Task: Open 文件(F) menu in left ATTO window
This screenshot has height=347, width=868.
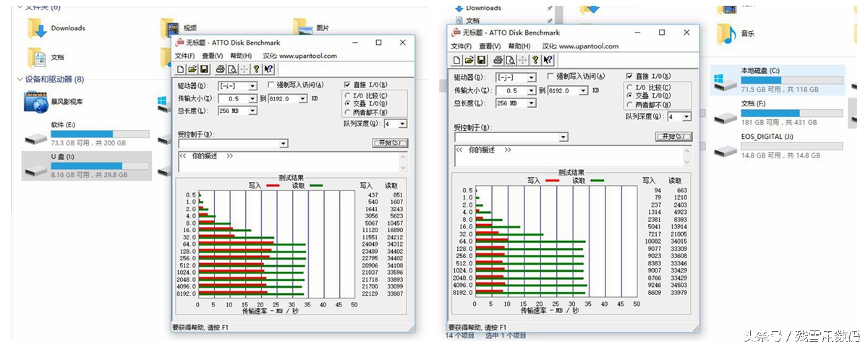Action: (x=185, y=56)
